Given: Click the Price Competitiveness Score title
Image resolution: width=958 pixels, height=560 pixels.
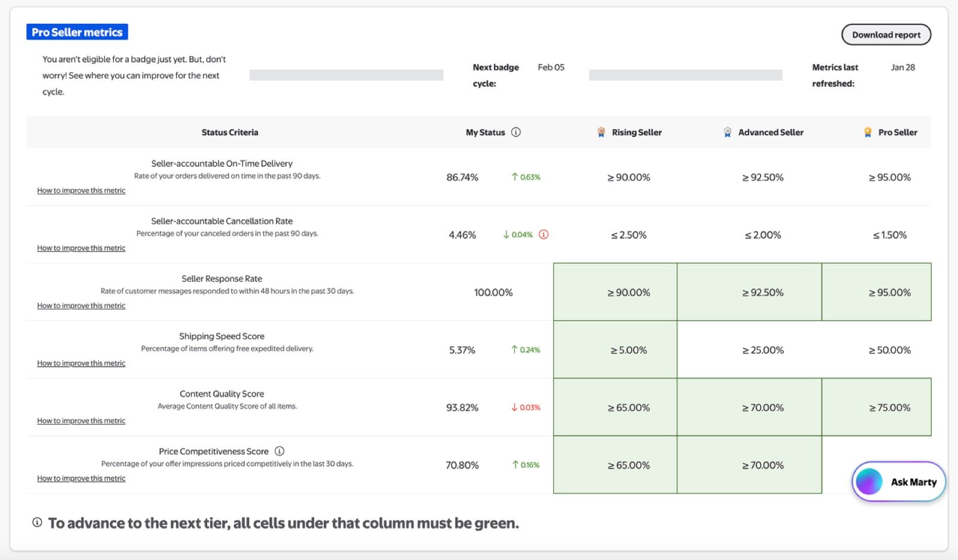Looking at the screenshot, I should (x=214, y=451).
